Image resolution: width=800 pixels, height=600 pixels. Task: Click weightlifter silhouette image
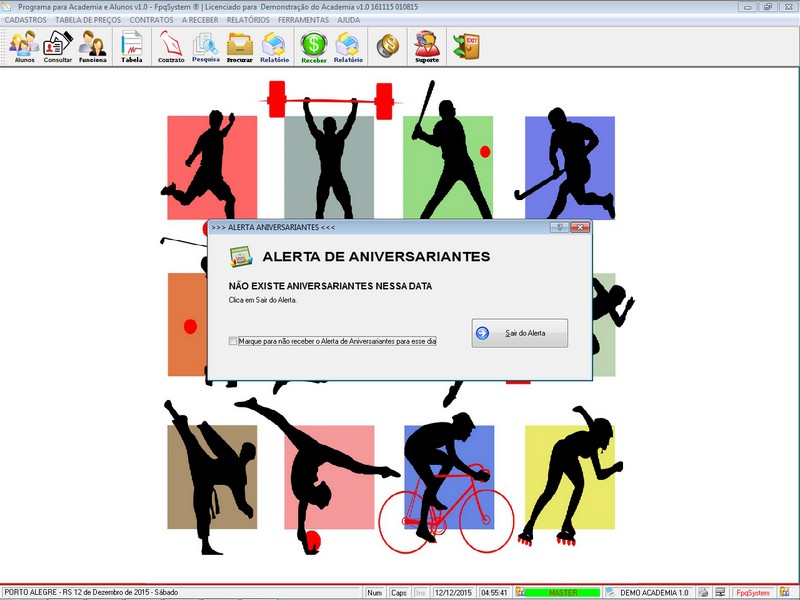pos(330,151)
